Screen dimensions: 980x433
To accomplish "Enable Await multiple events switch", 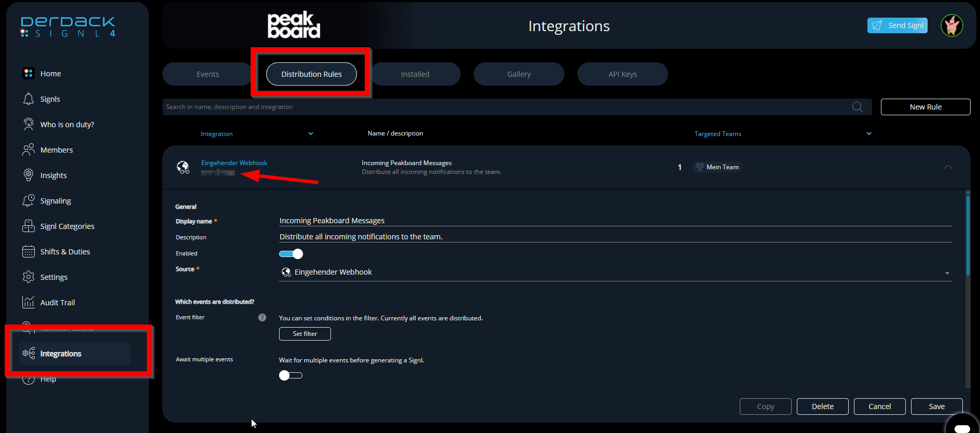I will coord(291,375).
